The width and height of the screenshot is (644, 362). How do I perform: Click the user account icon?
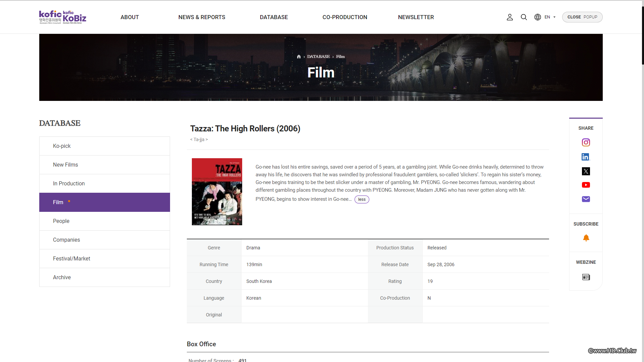(x=509, y=17)
